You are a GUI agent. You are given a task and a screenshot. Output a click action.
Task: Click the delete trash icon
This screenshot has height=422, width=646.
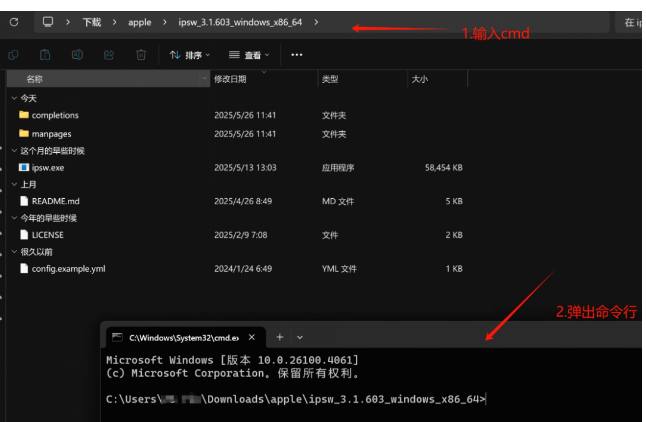pyautogui.click(x=141, y=55)
